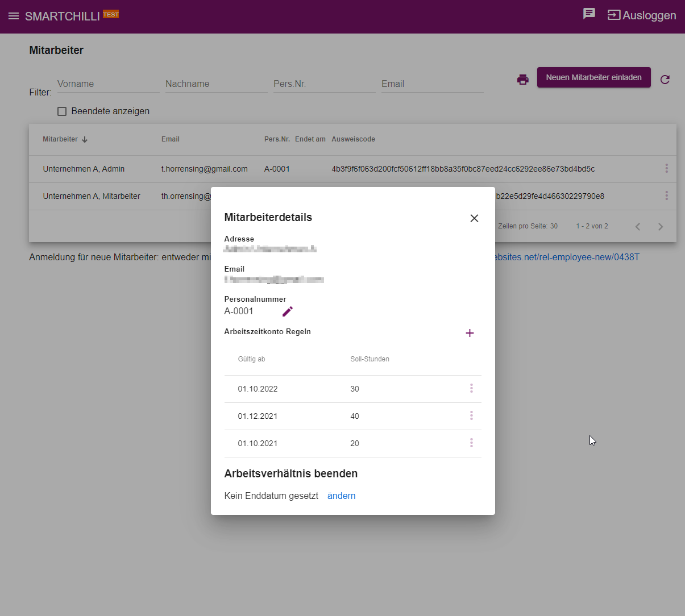Add a new Arbeitszeitkonto rule
The height and width of the screenshot is (616, 685).
pyautogui.click(x=470, y=333)
